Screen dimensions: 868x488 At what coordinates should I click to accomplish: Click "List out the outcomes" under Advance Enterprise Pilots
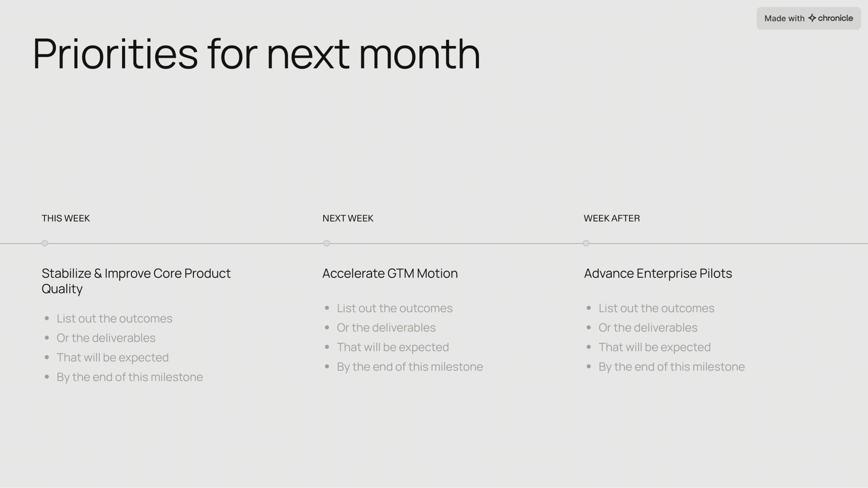click(656, 308)
